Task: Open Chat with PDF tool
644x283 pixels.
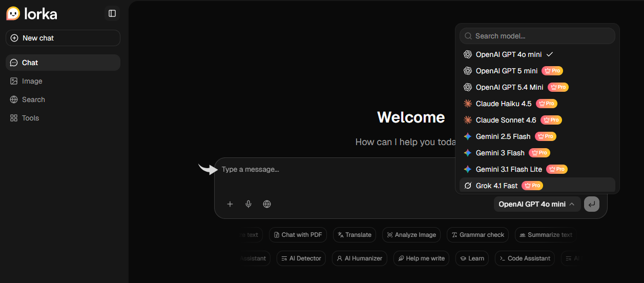Action: 298,235
